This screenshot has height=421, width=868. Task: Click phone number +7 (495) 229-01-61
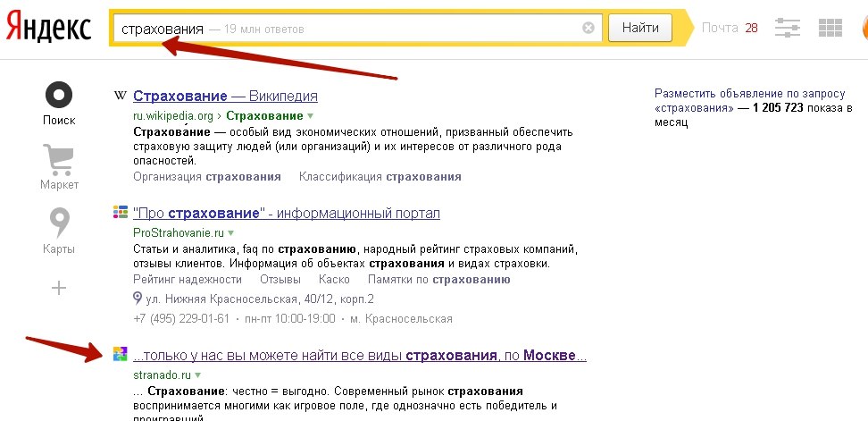coord(181,319)
